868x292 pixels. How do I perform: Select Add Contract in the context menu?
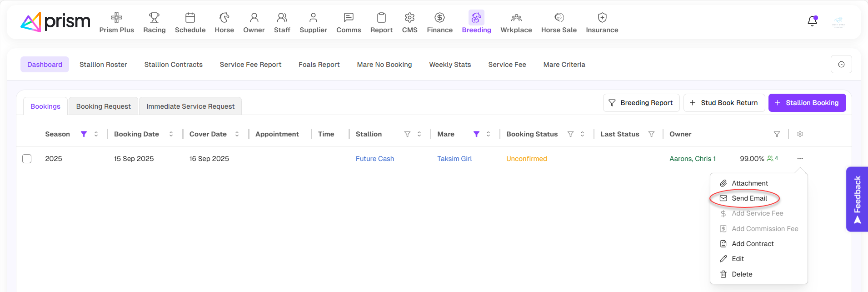(x=752, y=244)
